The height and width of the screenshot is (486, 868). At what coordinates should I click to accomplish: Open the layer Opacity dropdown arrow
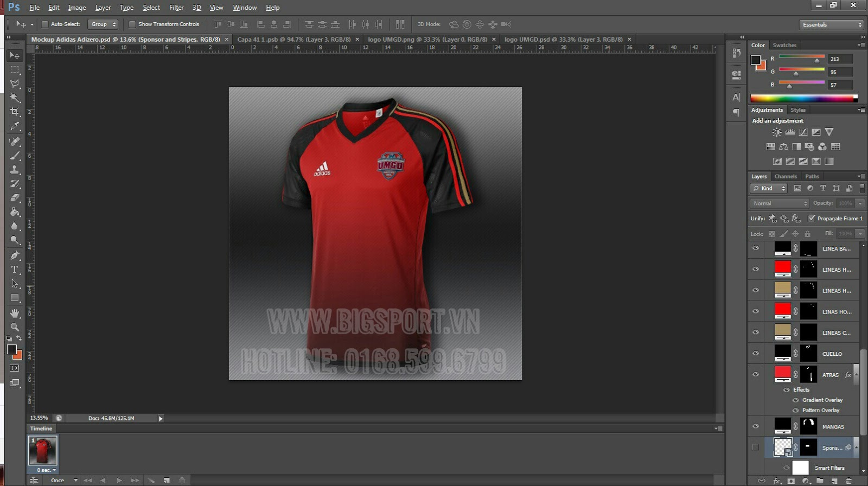[x=860, y=203]
